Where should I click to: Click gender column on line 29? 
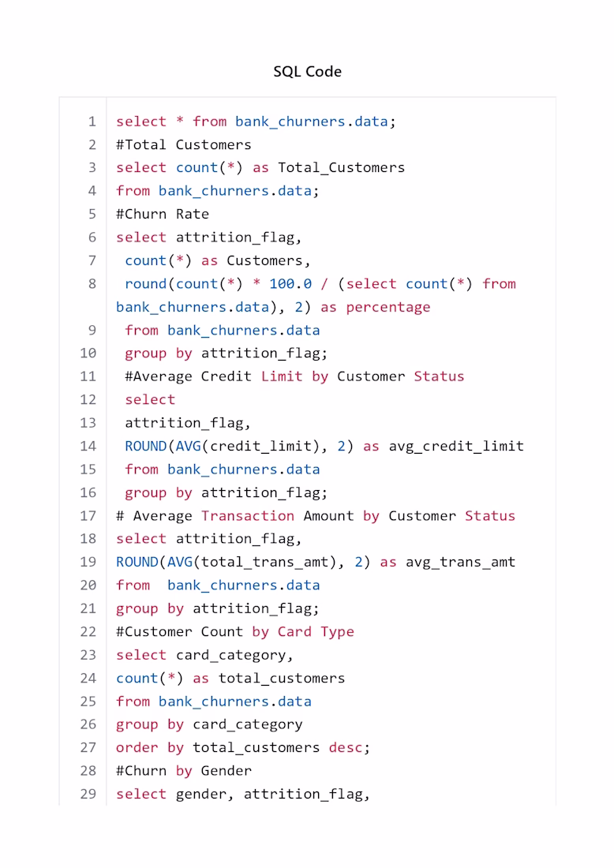[200, 795]
